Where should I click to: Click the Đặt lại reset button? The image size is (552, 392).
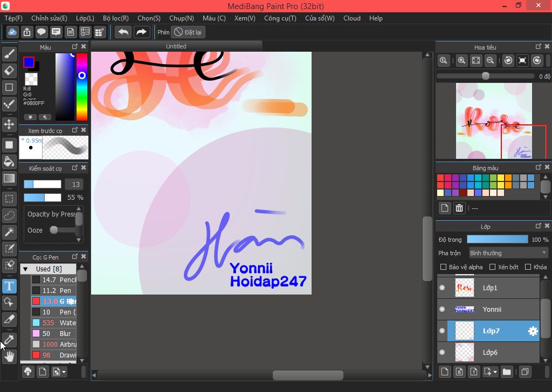(x=188, y=32)
